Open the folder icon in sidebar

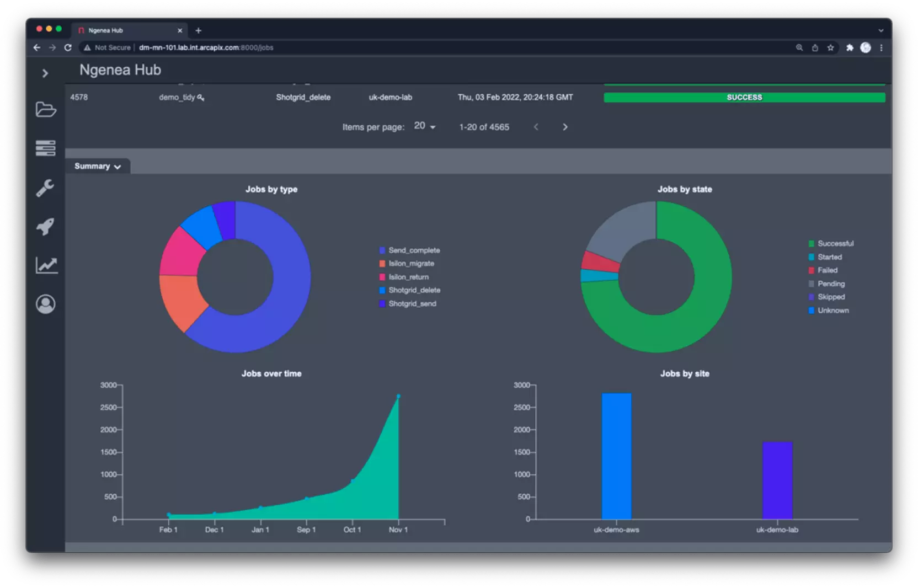pos(46,110)
